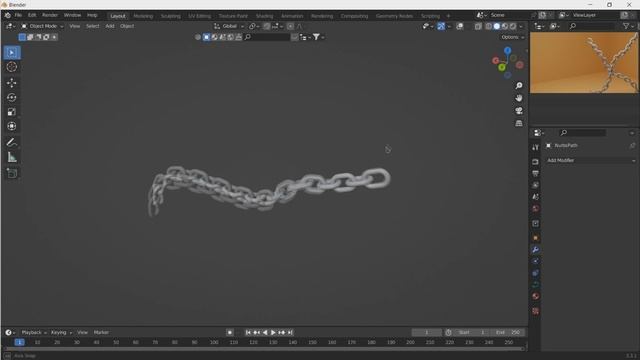Toggle proportional editing button
The image size is (640, 360).
(290, 26)
